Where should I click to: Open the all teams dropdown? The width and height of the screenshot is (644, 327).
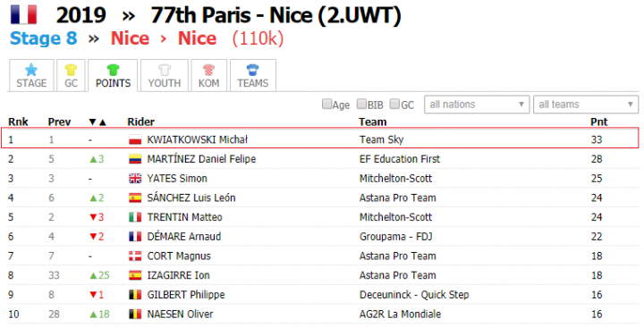586,105
